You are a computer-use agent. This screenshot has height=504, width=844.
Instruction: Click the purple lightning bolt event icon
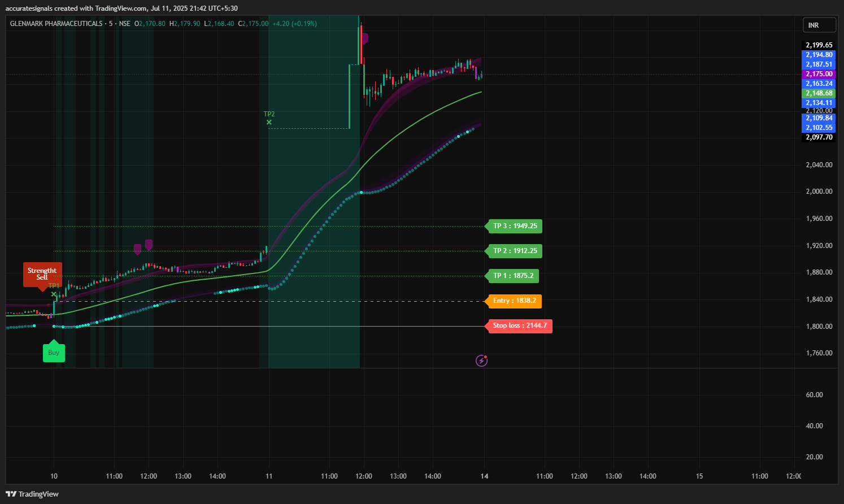point(481,360)
